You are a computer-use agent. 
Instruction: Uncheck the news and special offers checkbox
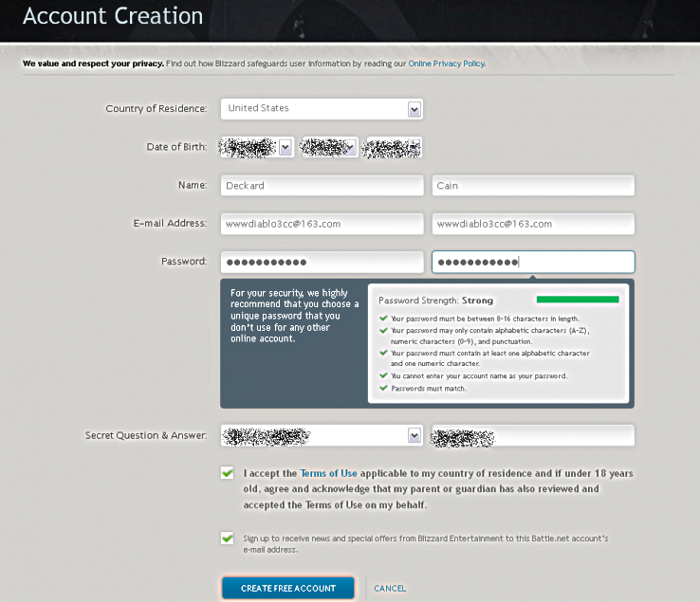[x=228, y=538]
